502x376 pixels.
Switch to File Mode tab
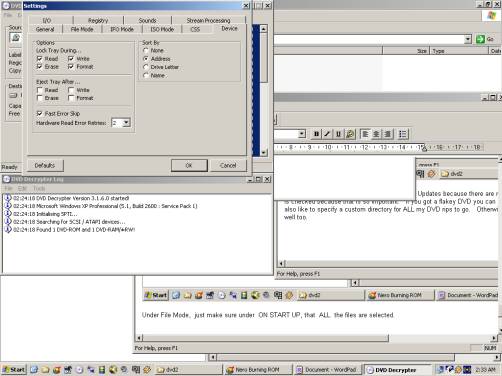82,29
